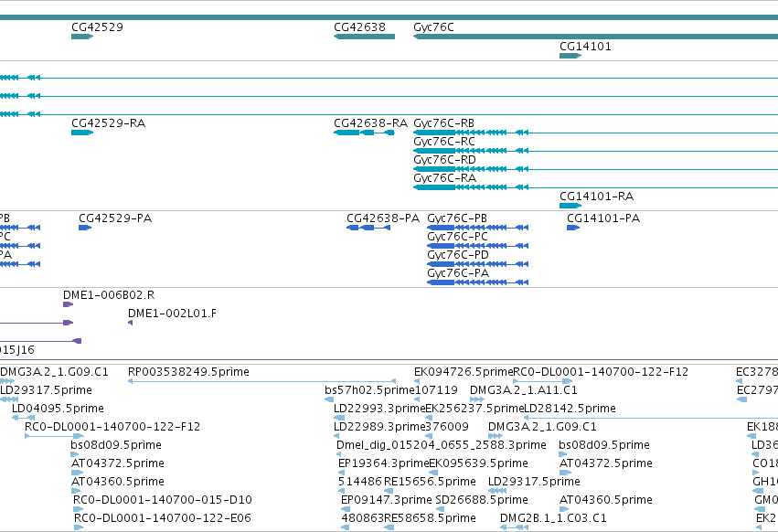Image resolution: width=778 pixels, height=532 pixels.
Task: Open the Gyc76C-RD transcript label
Action: pyautogui.click(x=444, y=160)
